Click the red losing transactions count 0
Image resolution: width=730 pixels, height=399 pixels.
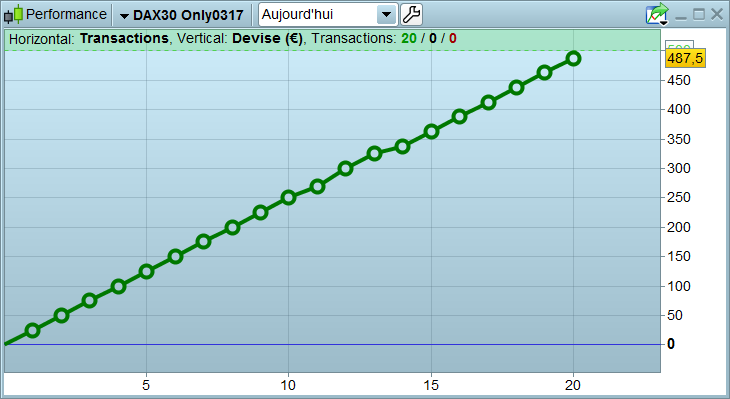tap(453, 39)
